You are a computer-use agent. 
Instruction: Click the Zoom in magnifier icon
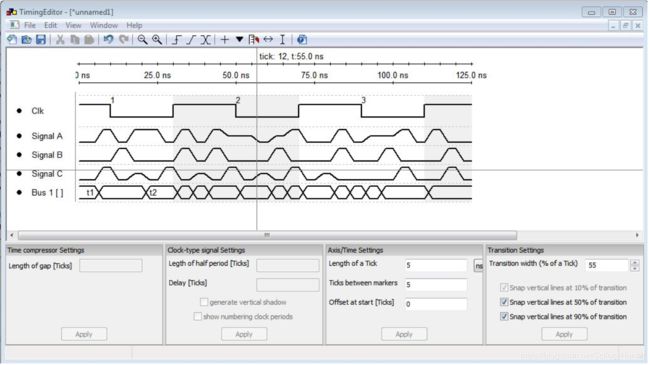(x=157, y=39)
